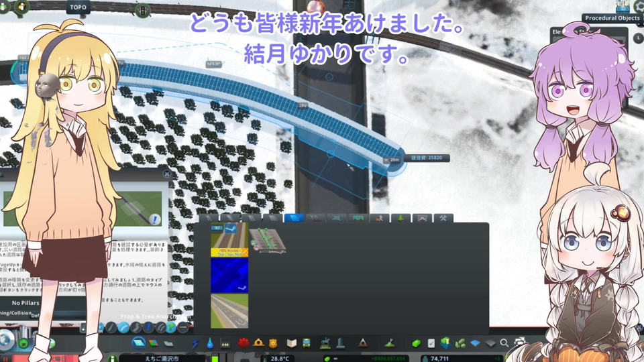Open the green Economy money icon
644x362 pixels.
[x=417, y=343]
